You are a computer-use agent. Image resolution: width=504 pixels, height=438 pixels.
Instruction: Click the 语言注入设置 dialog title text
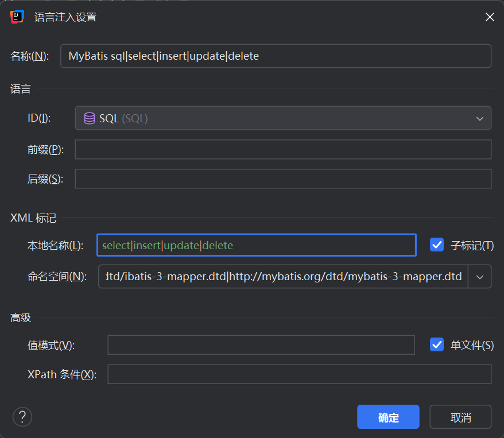click(65, 17)
